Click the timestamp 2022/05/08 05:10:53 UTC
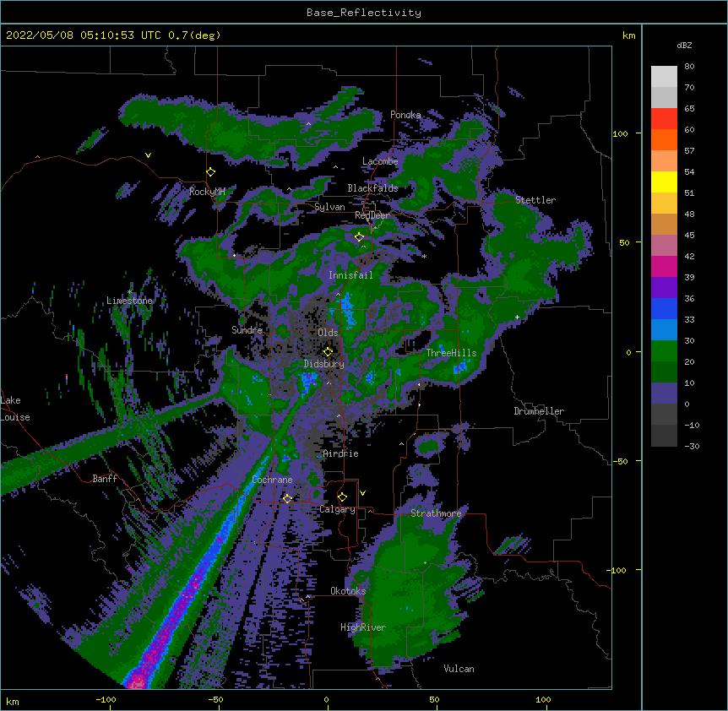Image resolution: width=728 pixels, height=711 pixels. tap(84, 35)
